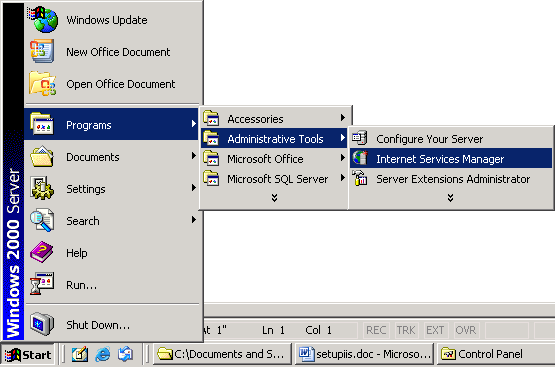Click the Documents folder icon
Screen dimensions: 555x367
coord(42,156)
